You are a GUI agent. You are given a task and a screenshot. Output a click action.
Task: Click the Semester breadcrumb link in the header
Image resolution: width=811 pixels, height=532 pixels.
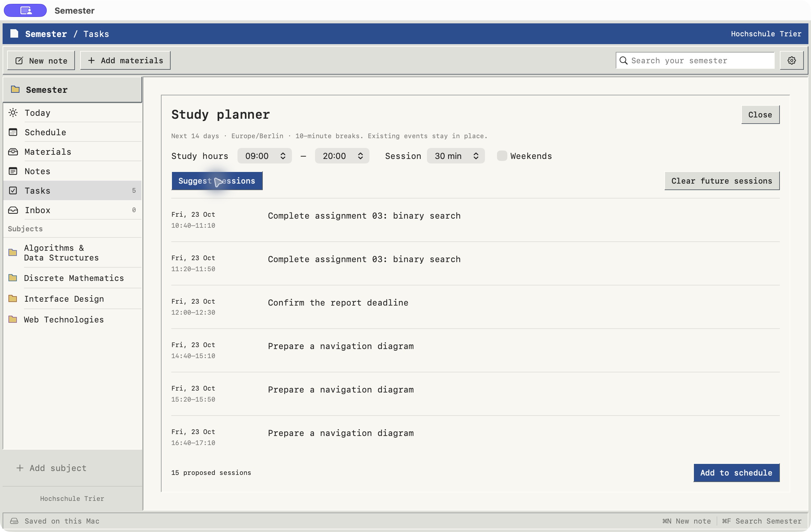46,34
